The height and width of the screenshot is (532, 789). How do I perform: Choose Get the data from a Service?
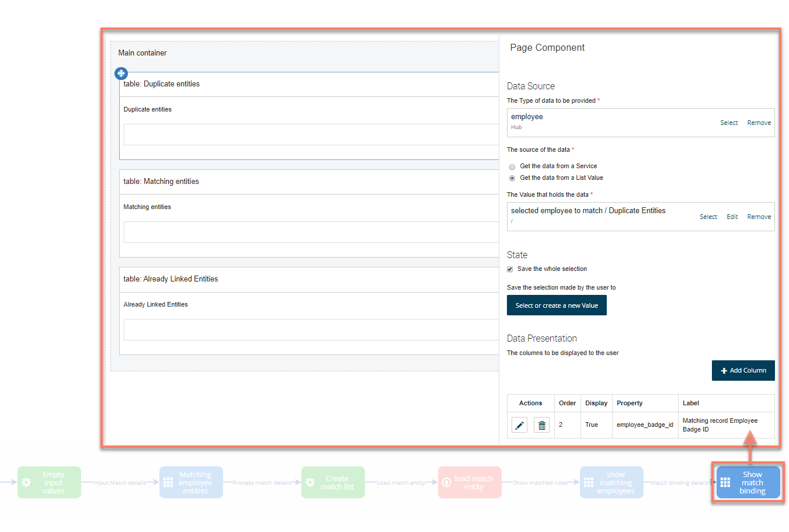(x=512, y=166)
